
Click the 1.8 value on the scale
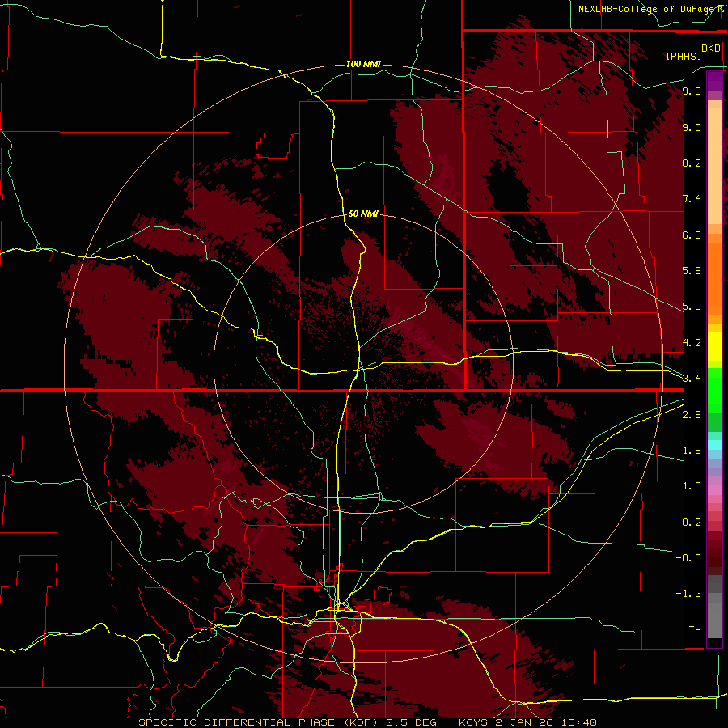692,451
